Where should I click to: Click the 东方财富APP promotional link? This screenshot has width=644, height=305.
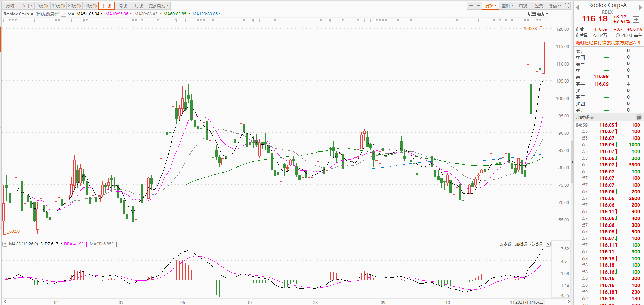(x=608, y=43)
